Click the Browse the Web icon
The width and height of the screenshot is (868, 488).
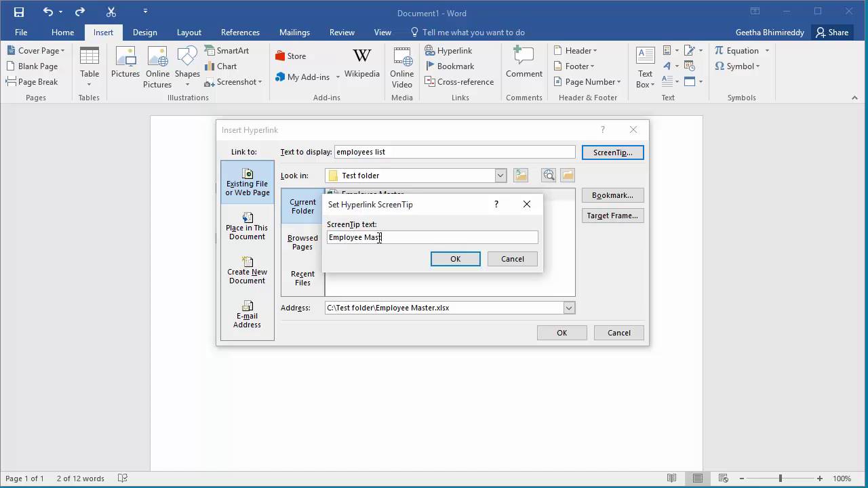click(549, 176)
